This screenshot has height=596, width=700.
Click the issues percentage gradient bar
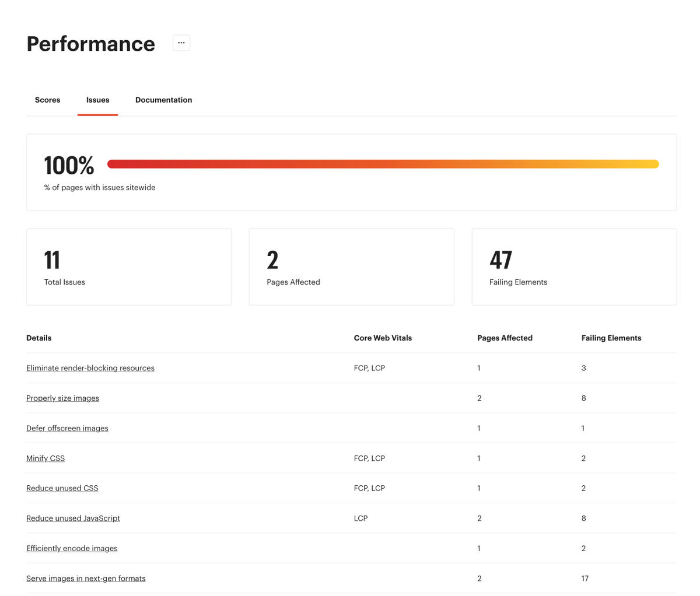(x=383, y=164)
